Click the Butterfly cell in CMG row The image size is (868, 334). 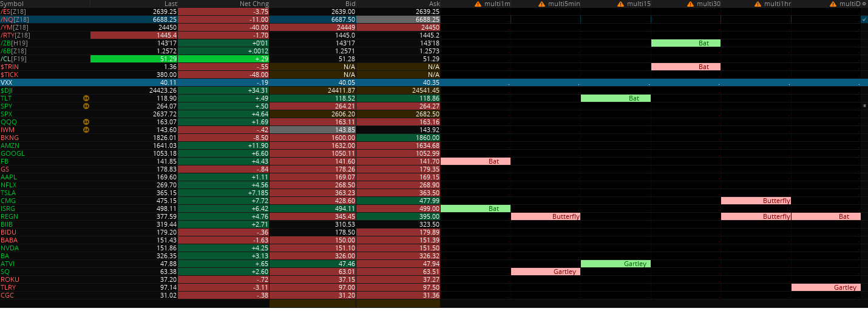tap(756, 201)
